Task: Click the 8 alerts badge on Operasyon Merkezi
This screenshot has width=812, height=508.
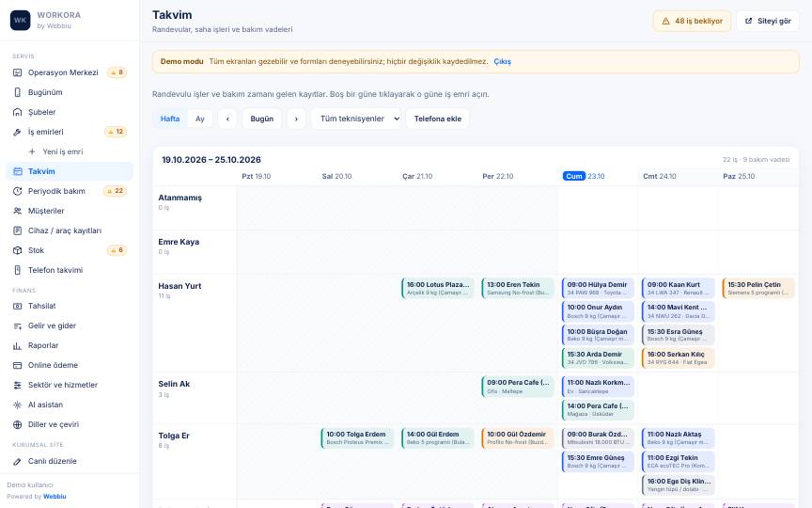Action: (117, 72)
